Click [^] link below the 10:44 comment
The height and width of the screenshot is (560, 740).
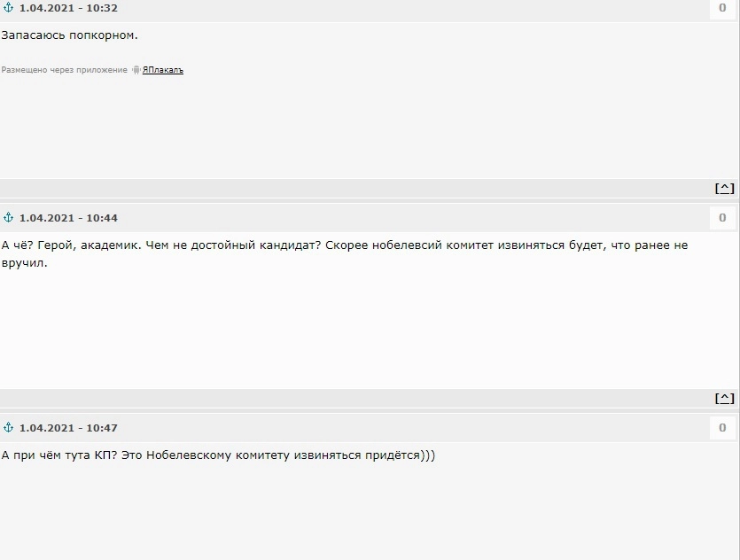point(725,399)
